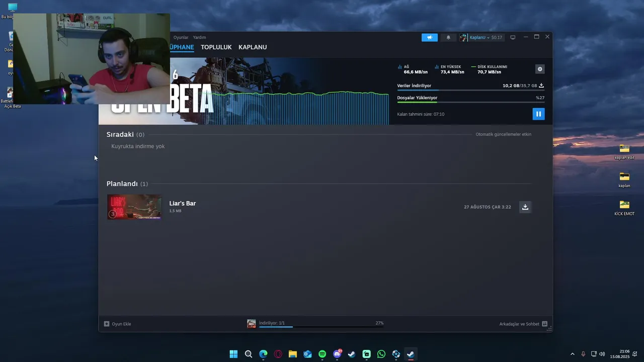Click the 27 AĞUSTOS ÇAR 3:22 schedule
This screenshot has height=362, width=644.
(488, 207)
